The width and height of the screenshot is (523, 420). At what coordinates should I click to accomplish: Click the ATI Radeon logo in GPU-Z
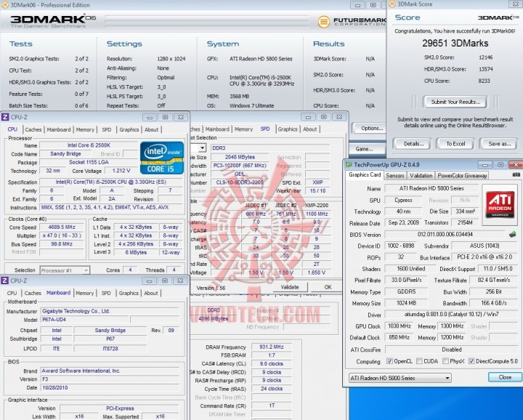[500, 204]
